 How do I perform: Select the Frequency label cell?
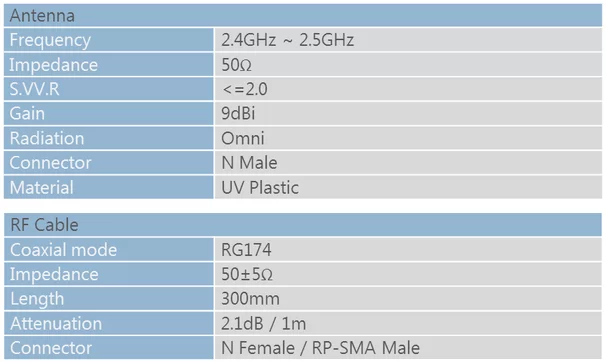109,40
